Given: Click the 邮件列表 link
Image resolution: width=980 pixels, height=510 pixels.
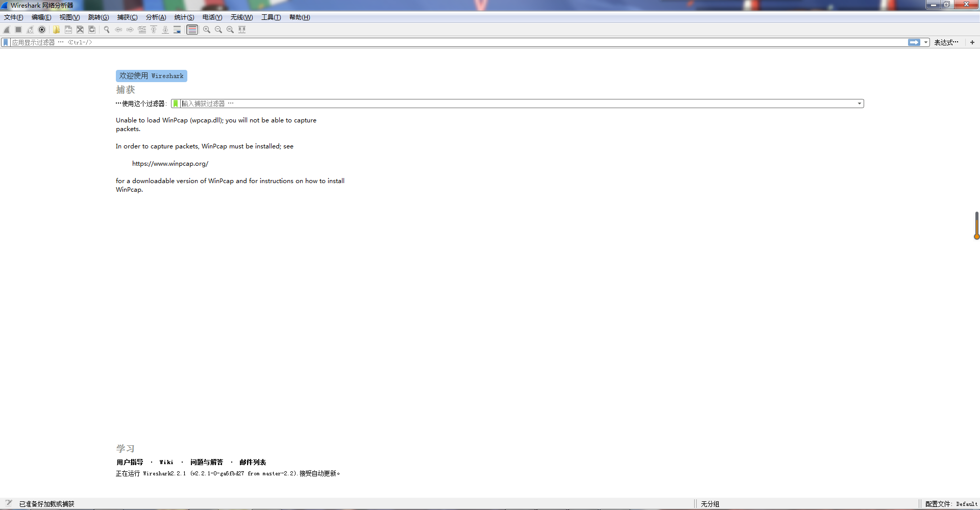Looking at the screenshot, I should pyautogui.click(x=253, y=462).
